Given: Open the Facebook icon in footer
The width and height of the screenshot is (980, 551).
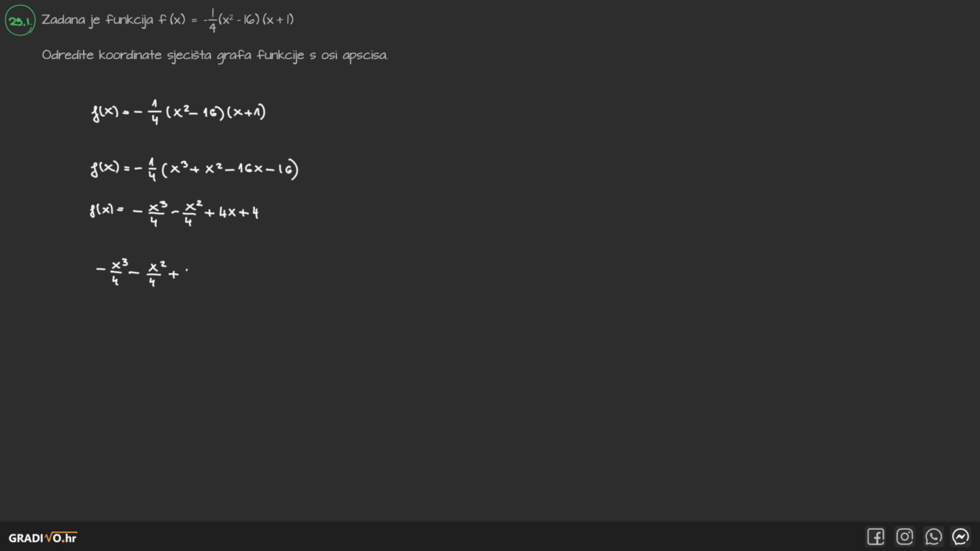Looking at the screenshot, I should pyautogui.click(x=875, y=537).
